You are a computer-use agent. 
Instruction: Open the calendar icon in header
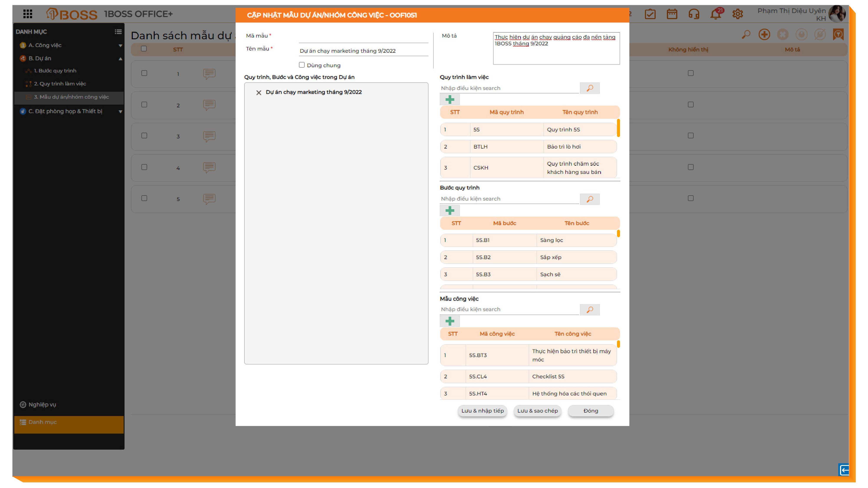pyautogui.click(x=671, y=14)
